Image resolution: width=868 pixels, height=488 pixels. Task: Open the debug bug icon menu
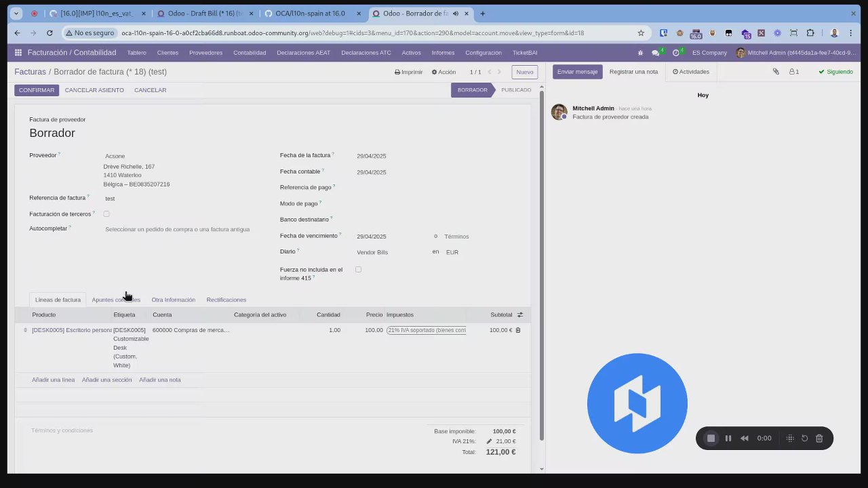(x=641, y=52)
